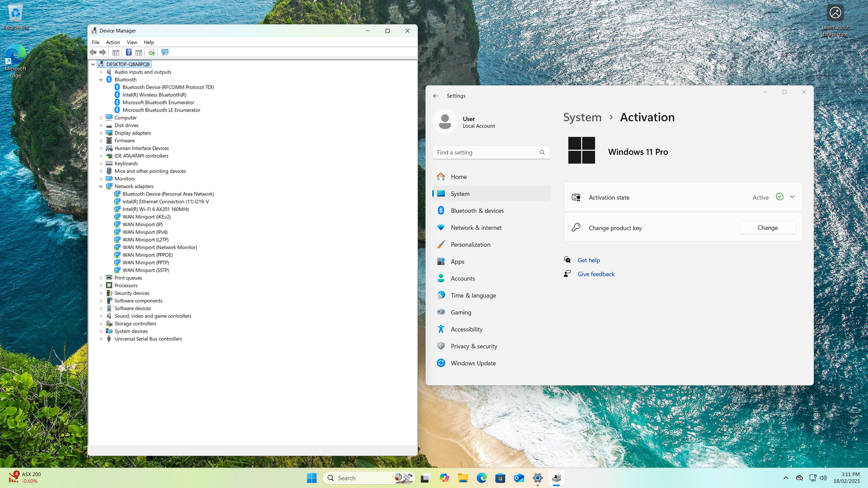Open Gaming in Settings sidebar

(492, 312)
